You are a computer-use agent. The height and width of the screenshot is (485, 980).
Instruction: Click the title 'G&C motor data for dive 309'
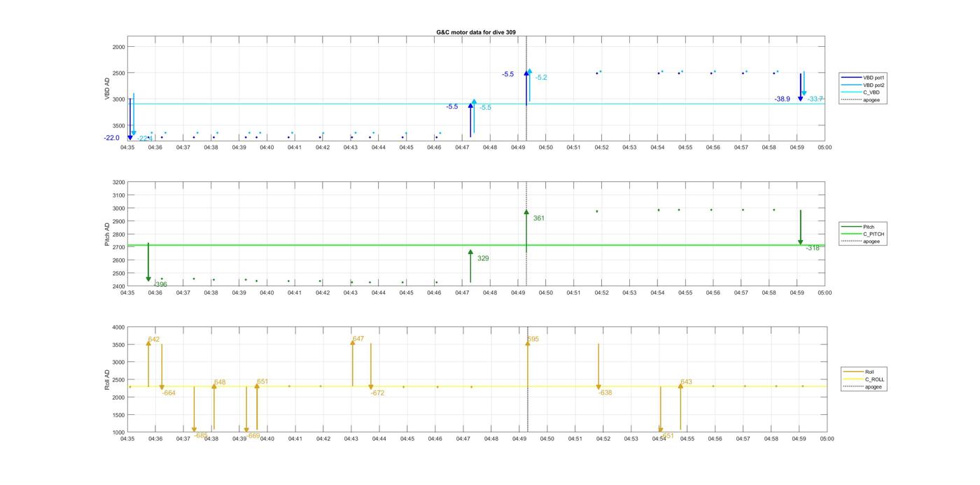476,32
